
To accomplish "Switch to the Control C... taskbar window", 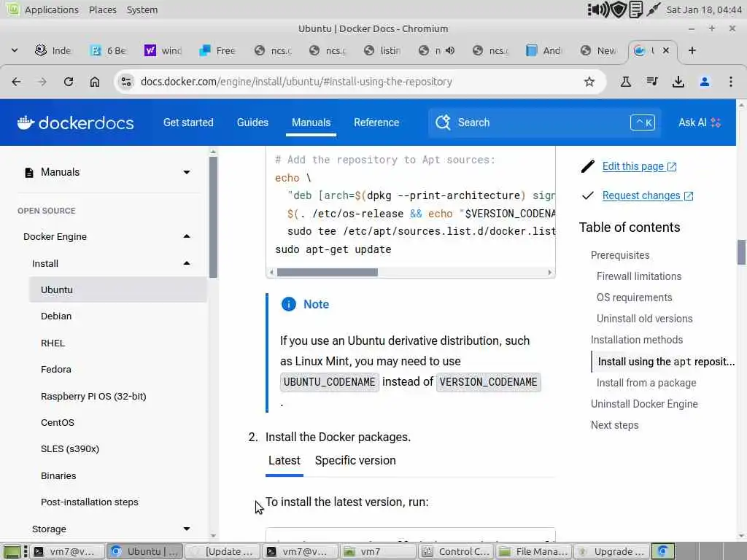I will [457, 551].
